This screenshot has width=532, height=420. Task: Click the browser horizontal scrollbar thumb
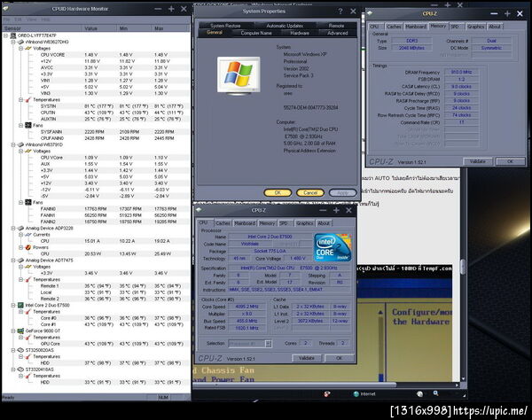tap(294, 385)
